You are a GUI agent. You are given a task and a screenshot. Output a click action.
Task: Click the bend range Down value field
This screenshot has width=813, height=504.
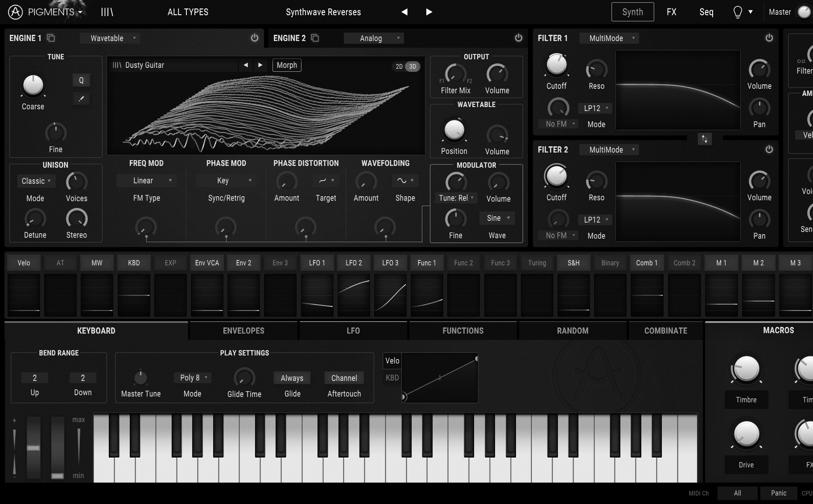pos(83,378)
